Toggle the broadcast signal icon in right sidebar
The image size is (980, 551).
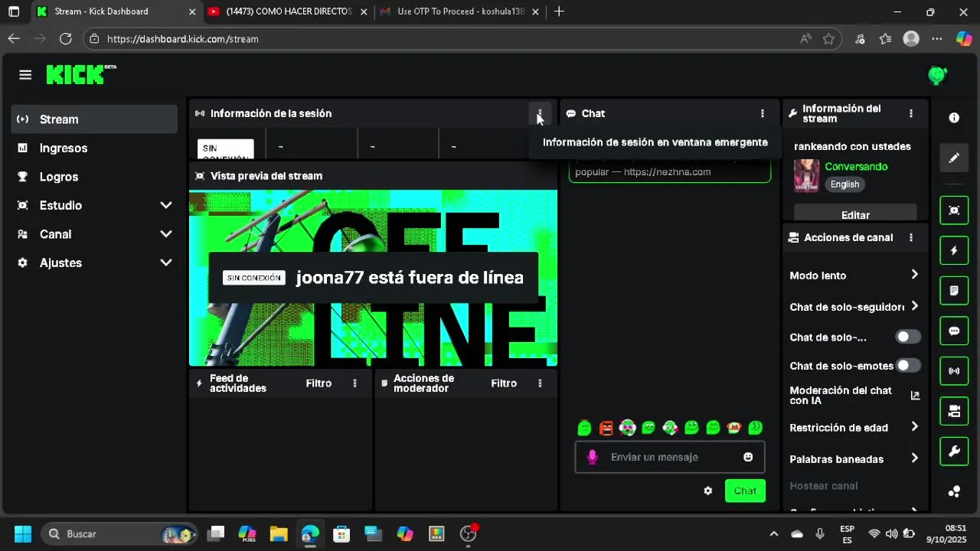tap(954, 371)
